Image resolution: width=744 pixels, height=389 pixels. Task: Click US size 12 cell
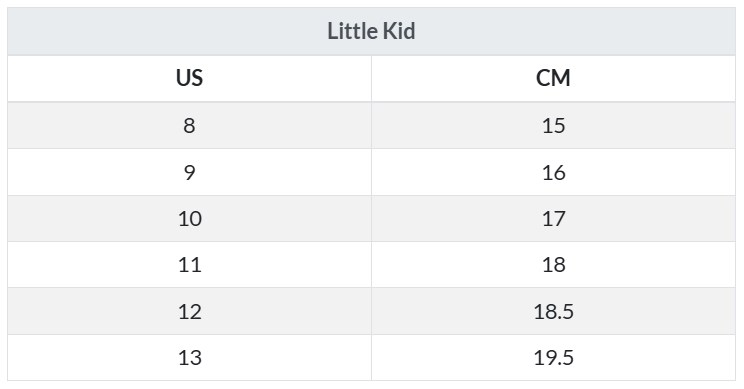[x=189, y=311]
